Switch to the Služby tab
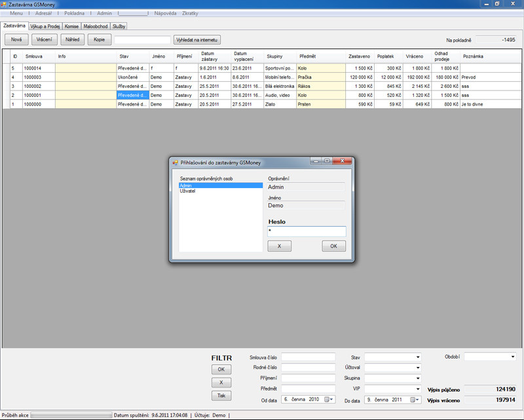 pos(119,26)
